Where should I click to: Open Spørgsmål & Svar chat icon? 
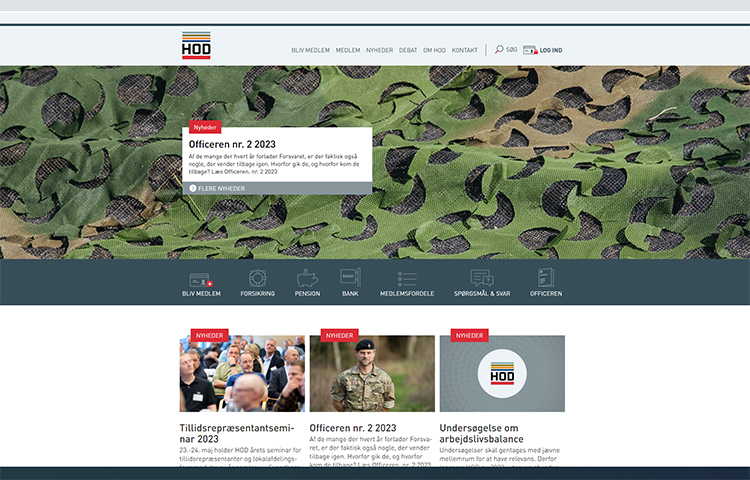pos(482,279)
